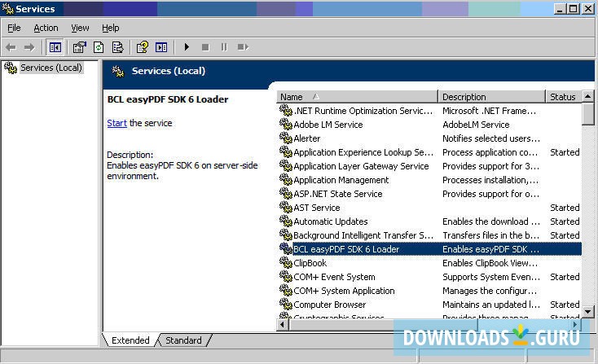This screenshot has height=364, width=598.
Task: Pause the service using the pause button
Action: (224, 47)
